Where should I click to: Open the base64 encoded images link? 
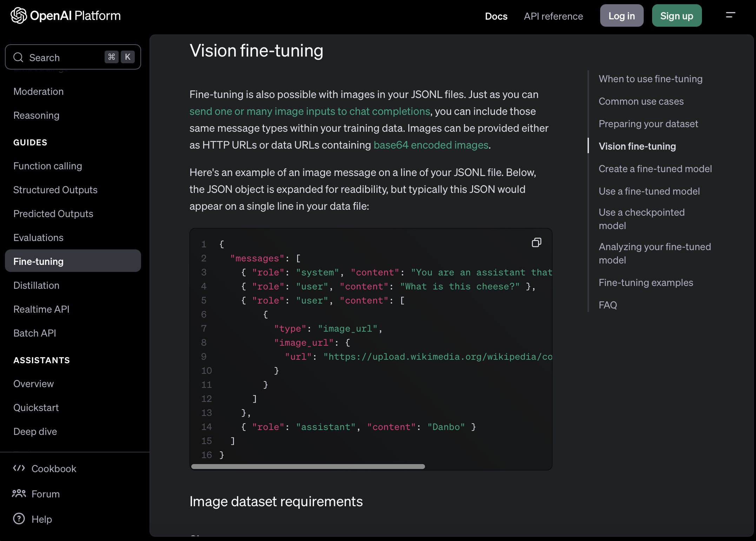[431, 145]
